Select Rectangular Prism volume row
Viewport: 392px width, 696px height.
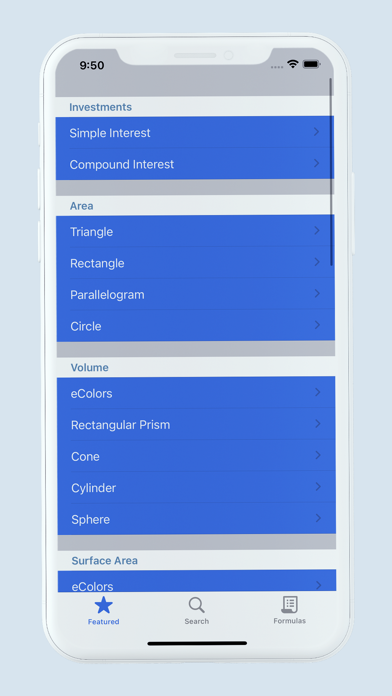(197, 424)
